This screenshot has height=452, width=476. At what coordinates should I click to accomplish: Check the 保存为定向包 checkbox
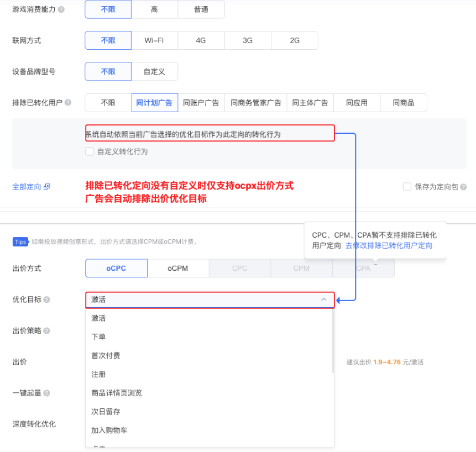coord(406,187)
